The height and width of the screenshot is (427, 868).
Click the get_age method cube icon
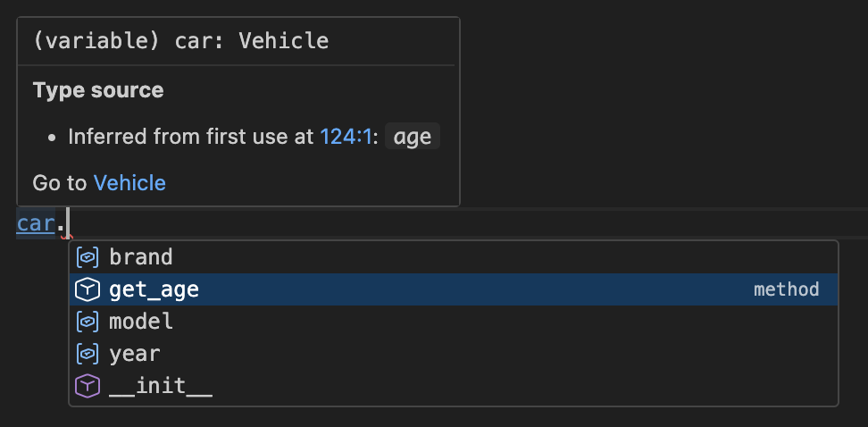[87, 289]
